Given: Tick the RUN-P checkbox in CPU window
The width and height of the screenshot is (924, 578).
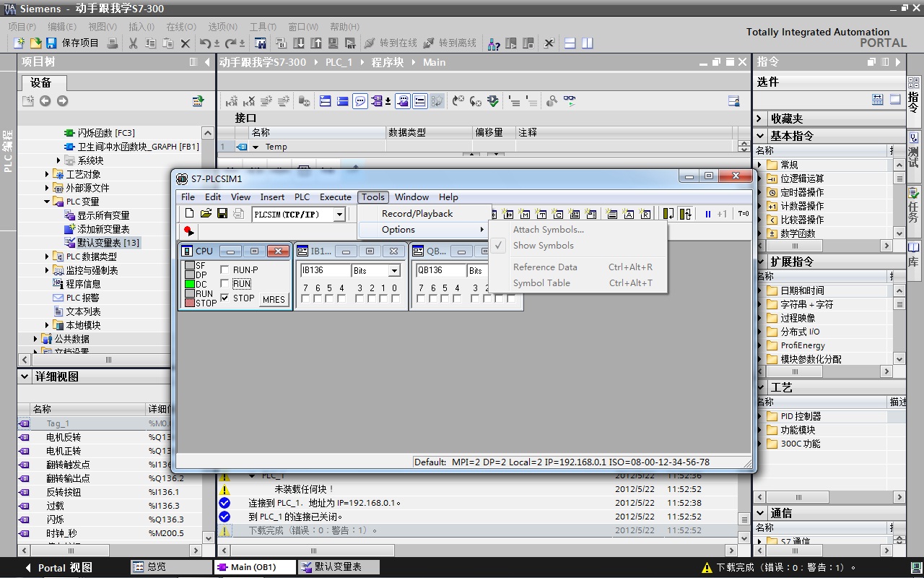Looking at the screenshot, I should click(x=225, y=270).
